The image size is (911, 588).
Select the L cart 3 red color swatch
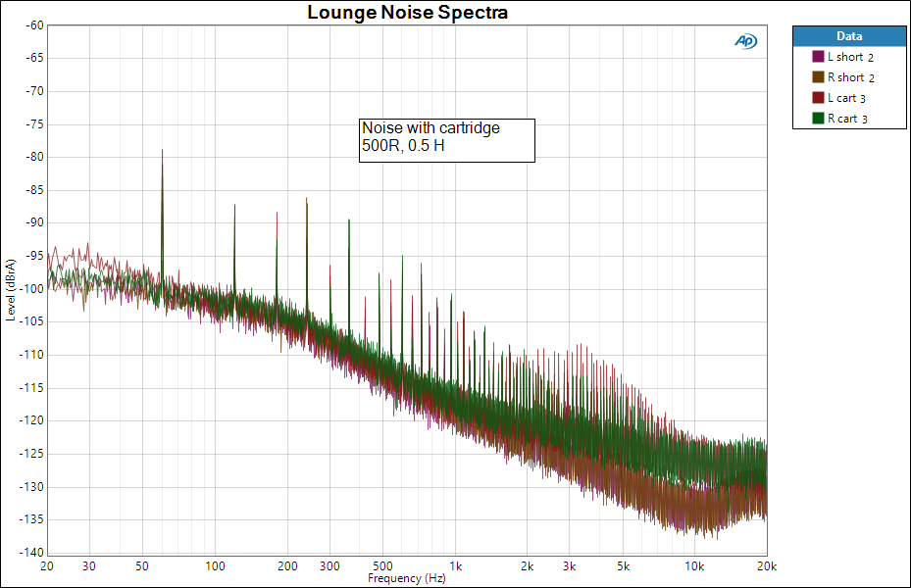(x=818, y=98)
